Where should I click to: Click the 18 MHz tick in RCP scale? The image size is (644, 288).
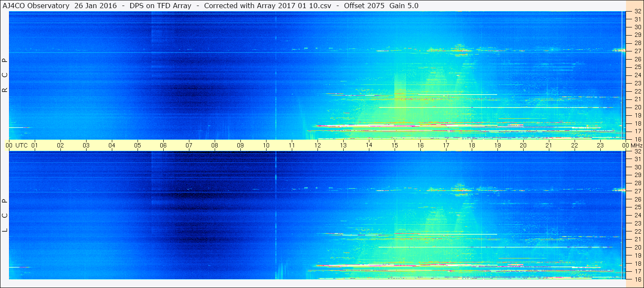638,123
